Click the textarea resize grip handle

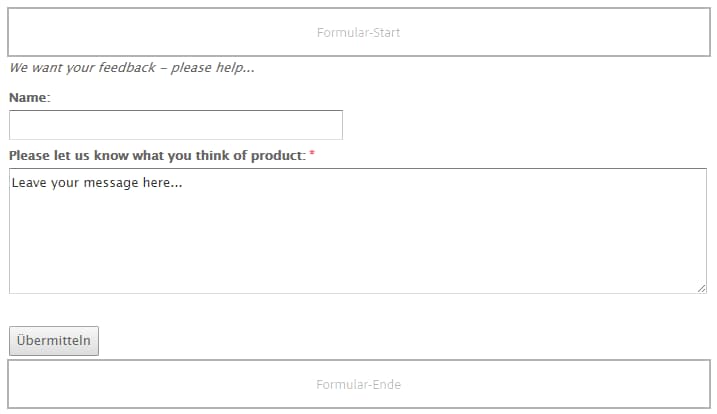702,289
